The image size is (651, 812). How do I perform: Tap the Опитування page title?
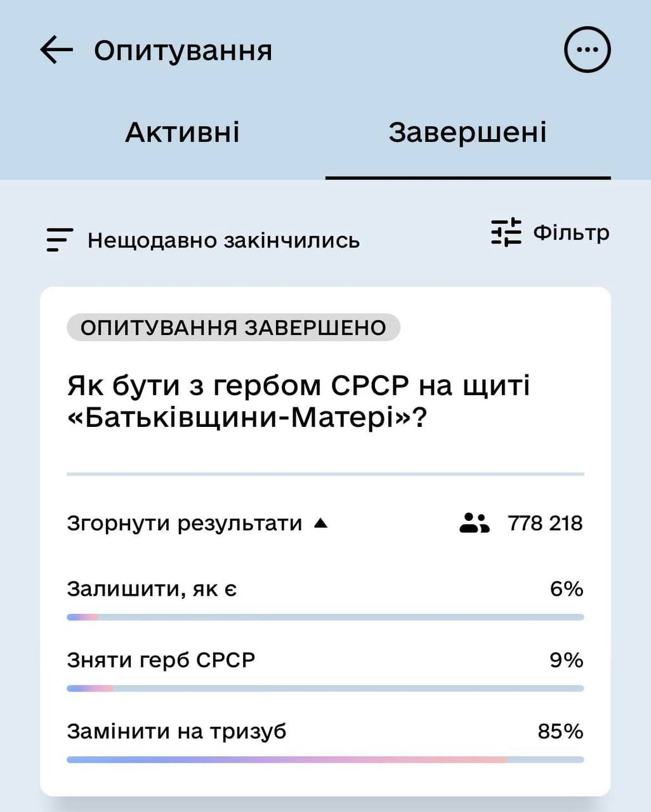(x=183, y=51)
